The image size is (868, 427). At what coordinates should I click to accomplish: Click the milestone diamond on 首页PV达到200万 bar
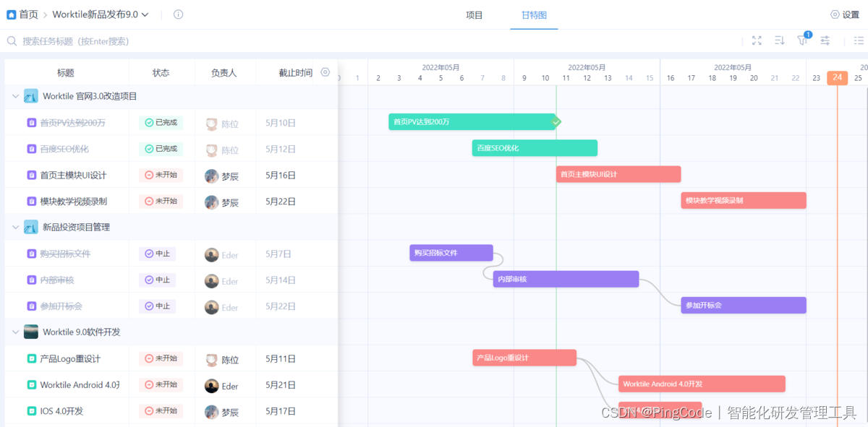point(556,122)
